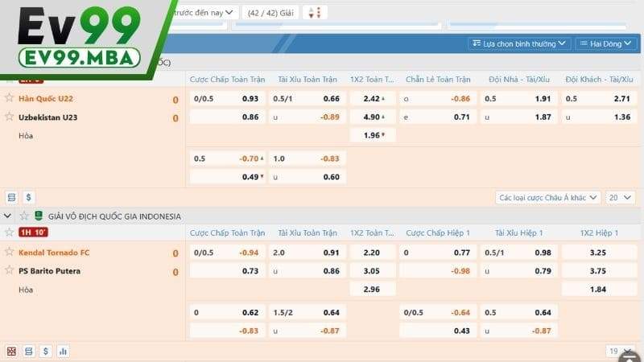
Task: Click the list icon under Hàn Quốc match
Action: pyautogui.click(x=11, y=196)
